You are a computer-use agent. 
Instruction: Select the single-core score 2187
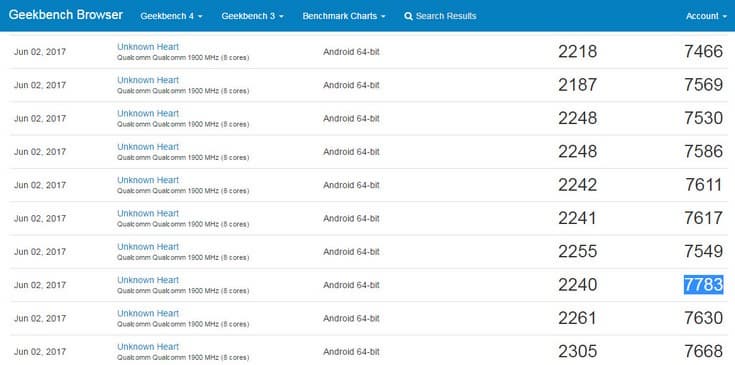578,85
